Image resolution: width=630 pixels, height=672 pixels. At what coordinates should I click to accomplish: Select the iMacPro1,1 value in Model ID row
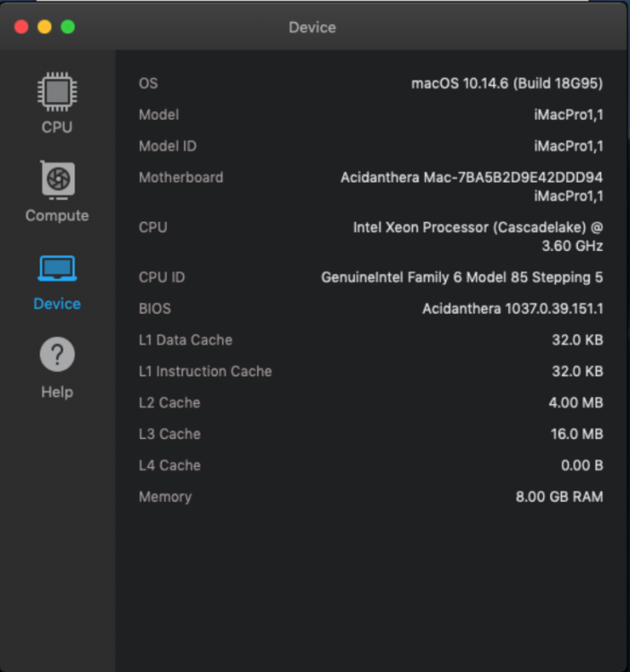pos(569,146)
